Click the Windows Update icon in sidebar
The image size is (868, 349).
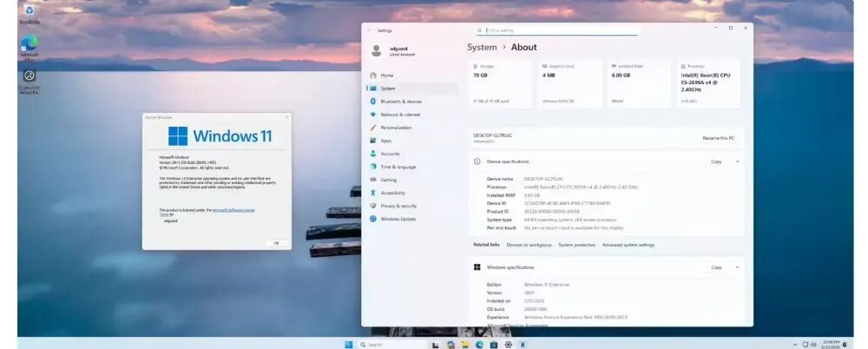click(x=373, y=219)
